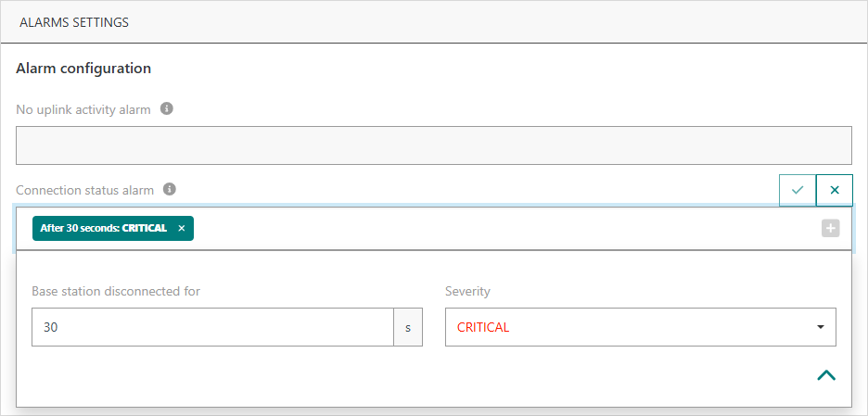Click the No uplink activity alarm label
Screen dimensions: 868x416
click(83, 110)
